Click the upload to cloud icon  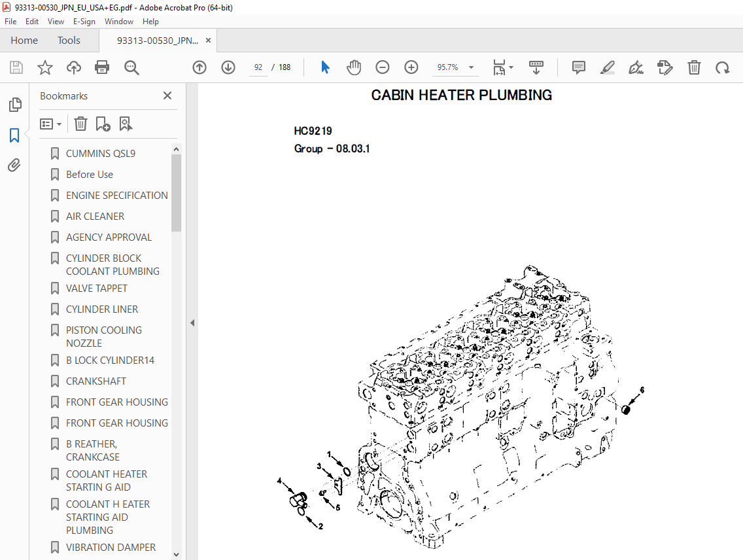tap(73, 67)
